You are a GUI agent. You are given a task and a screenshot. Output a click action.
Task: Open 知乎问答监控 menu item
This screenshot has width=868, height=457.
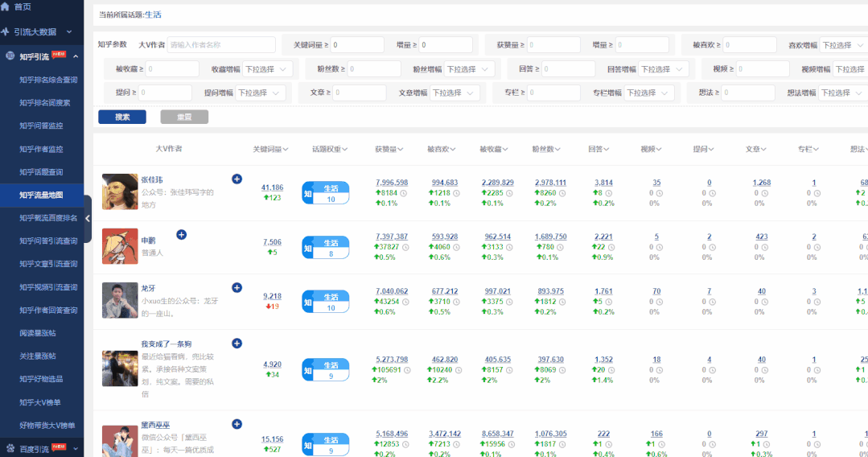coord(41,126)
